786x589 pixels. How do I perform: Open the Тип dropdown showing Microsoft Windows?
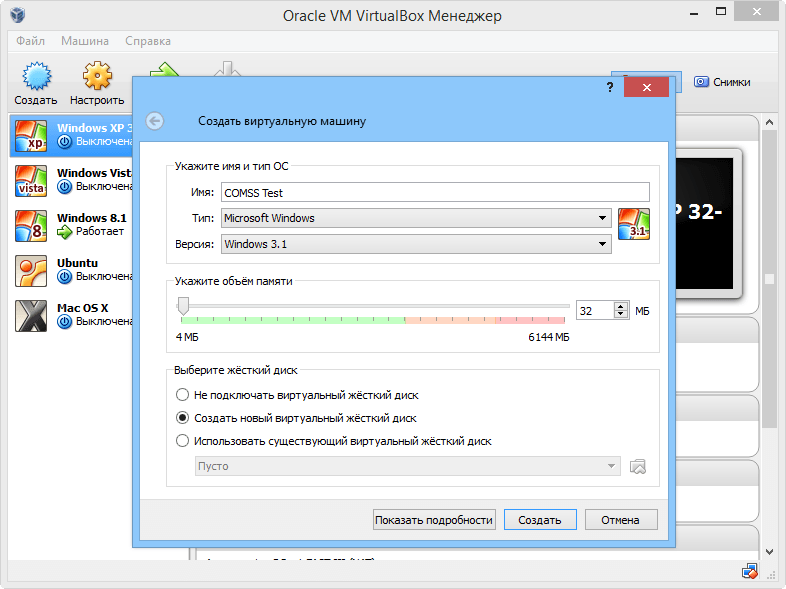pyautogui.click(x=416, y=218)
